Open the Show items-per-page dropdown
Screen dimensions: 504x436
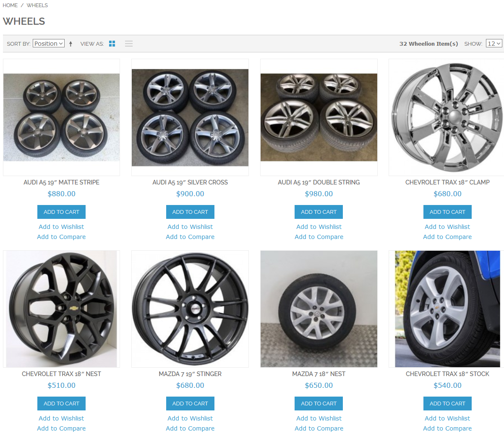click(494, 44)
